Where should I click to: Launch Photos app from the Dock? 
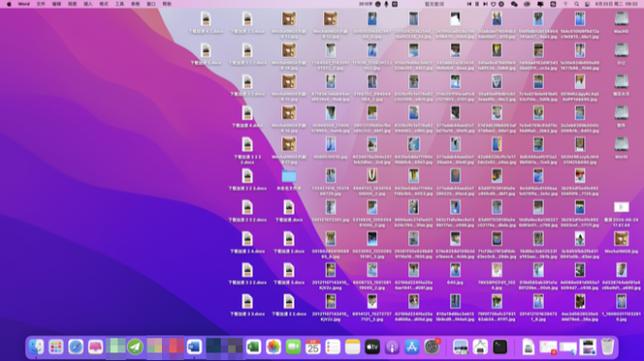(x=274, y=347)
